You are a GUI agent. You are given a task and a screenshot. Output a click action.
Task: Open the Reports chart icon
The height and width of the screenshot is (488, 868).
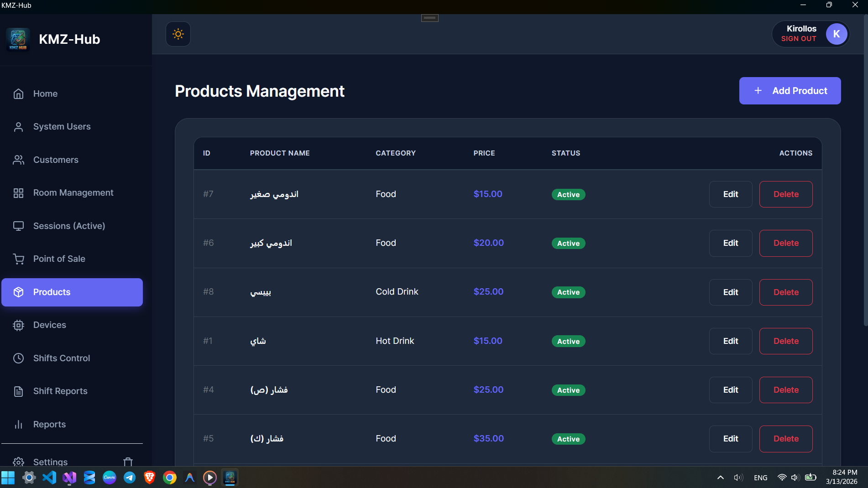pyautogui.click(x=18, y=424)
